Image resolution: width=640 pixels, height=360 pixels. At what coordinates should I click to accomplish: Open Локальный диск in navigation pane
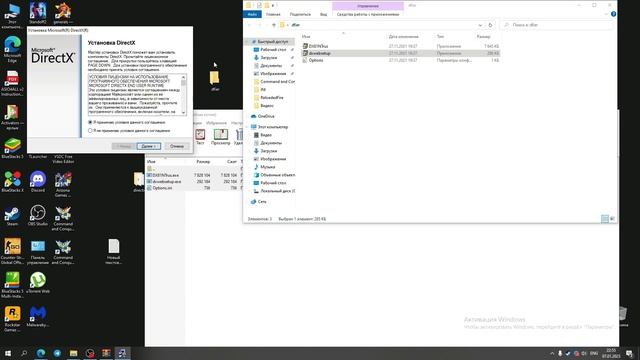click(277, 191)
